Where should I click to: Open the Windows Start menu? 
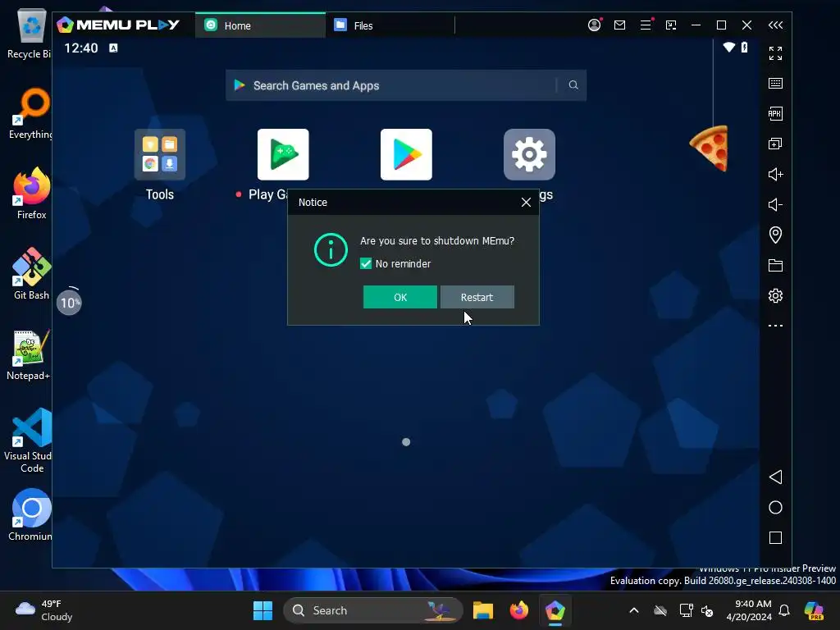click(262, 610)
